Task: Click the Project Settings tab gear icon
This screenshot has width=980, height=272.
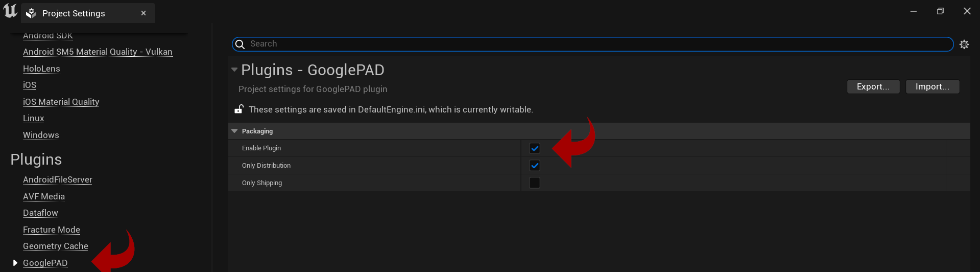Action: 31,13
